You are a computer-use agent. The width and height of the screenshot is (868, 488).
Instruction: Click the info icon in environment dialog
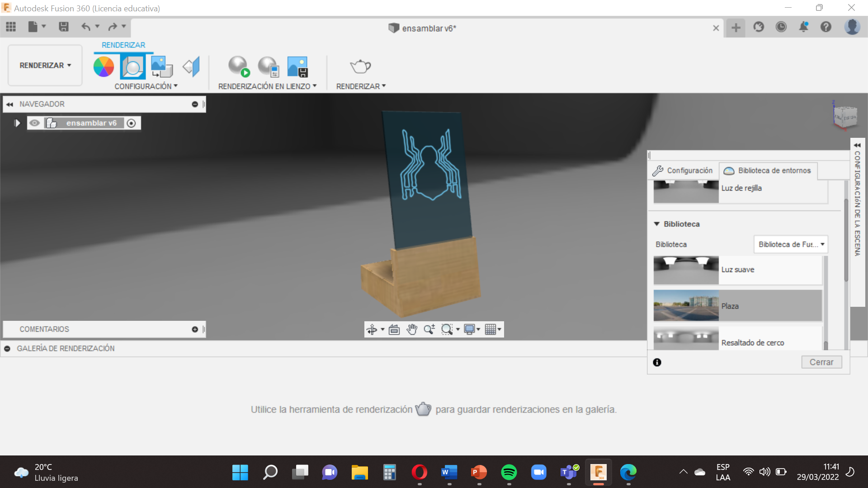point(657,362)
